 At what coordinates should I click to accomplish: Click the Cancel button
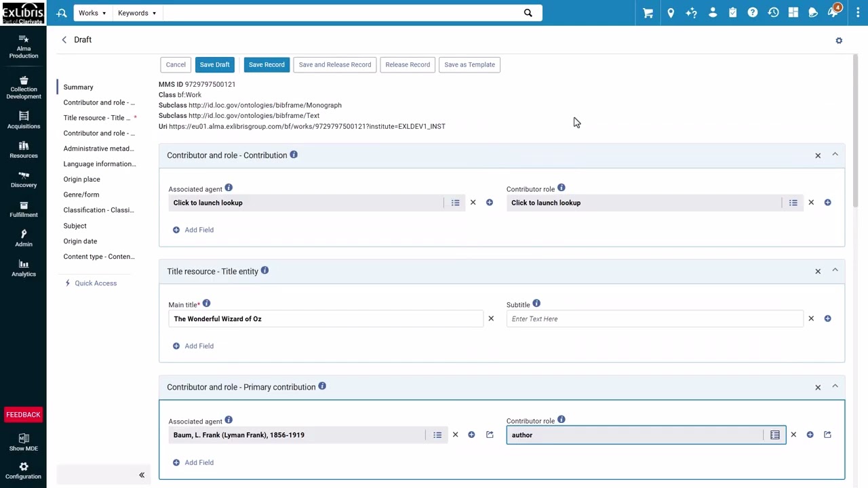(x=176, y=64)
